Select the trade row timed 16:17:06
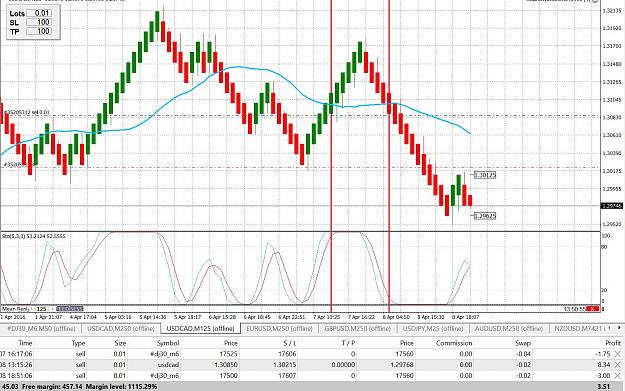 click(311, 354)
